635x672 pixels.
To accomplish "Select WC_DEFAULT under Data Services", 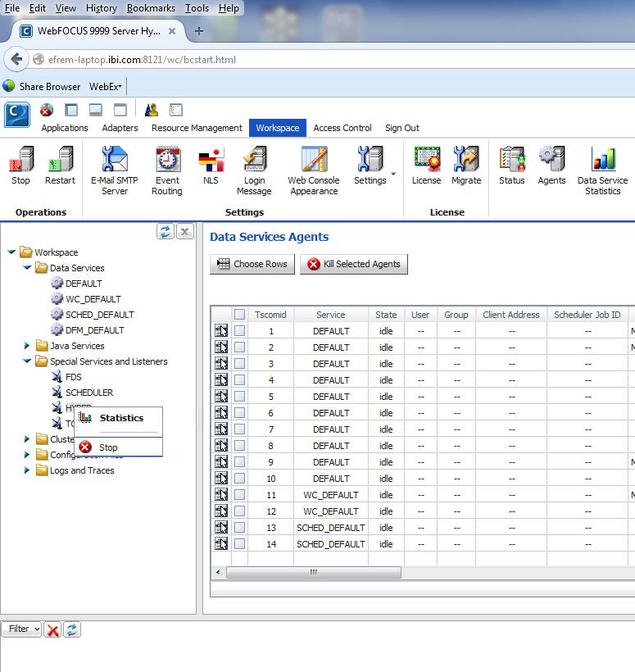I will (x=93, y=299).
